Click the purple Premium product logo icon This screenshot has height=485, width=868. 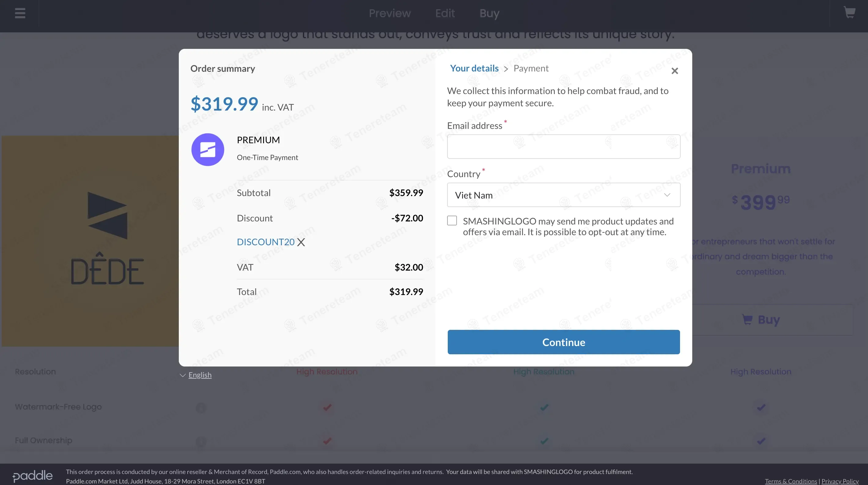(208, 150)
